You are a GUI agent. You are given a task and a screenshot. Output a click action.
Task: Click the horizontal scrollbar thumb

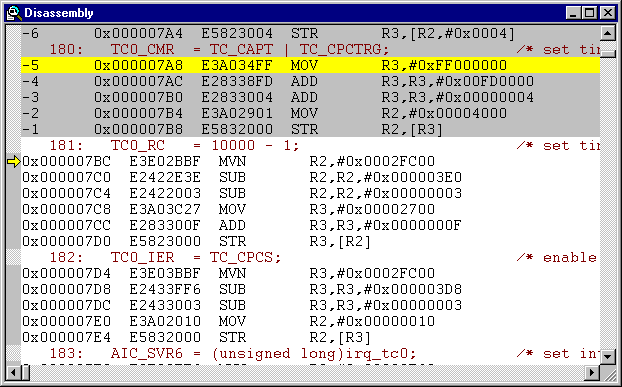tap(25, 373)
